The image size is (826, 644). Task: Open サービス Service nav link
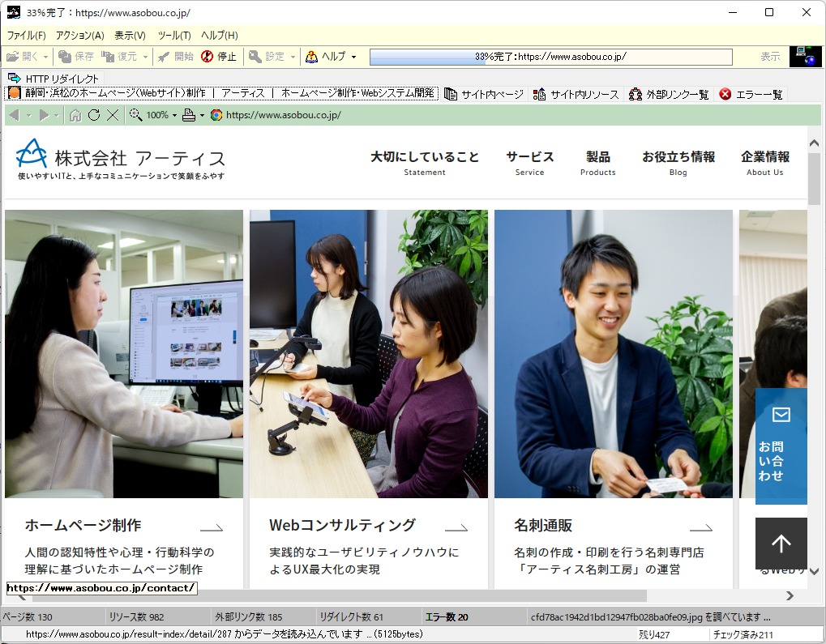[529, 164]
